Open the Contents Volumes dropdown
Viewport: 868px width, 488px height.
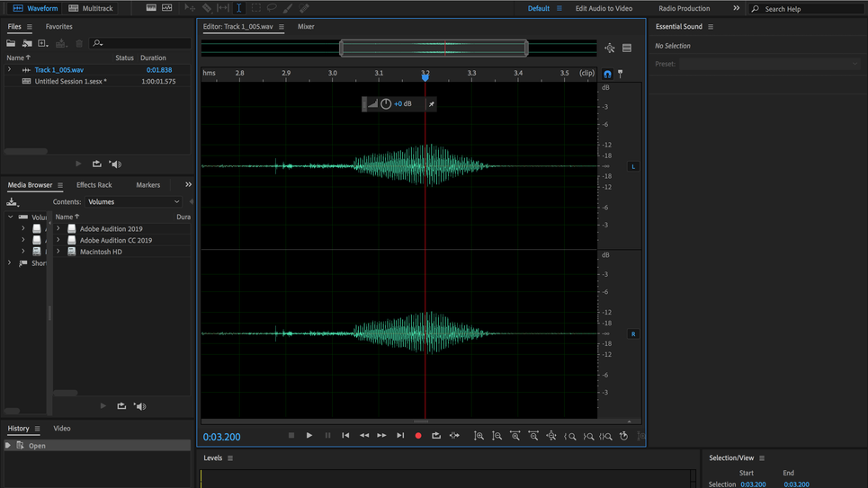coord(133,202)
